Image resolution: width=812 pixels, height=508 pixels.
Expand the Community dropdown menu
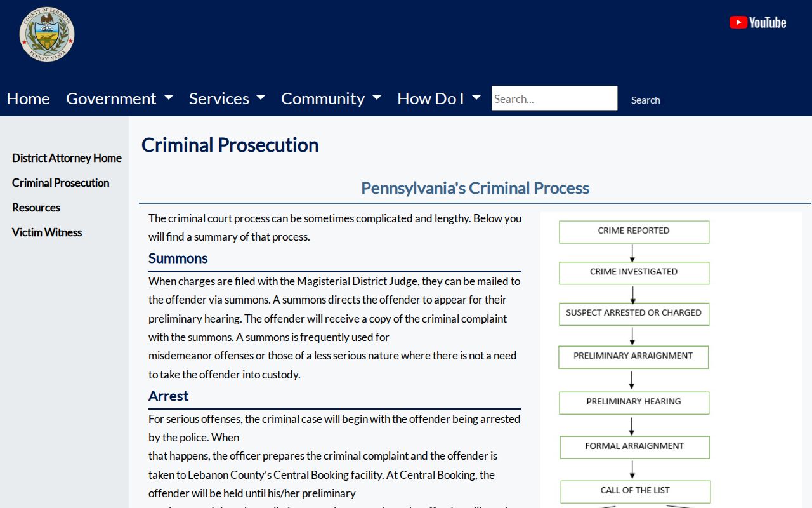(x=331, y=98)
